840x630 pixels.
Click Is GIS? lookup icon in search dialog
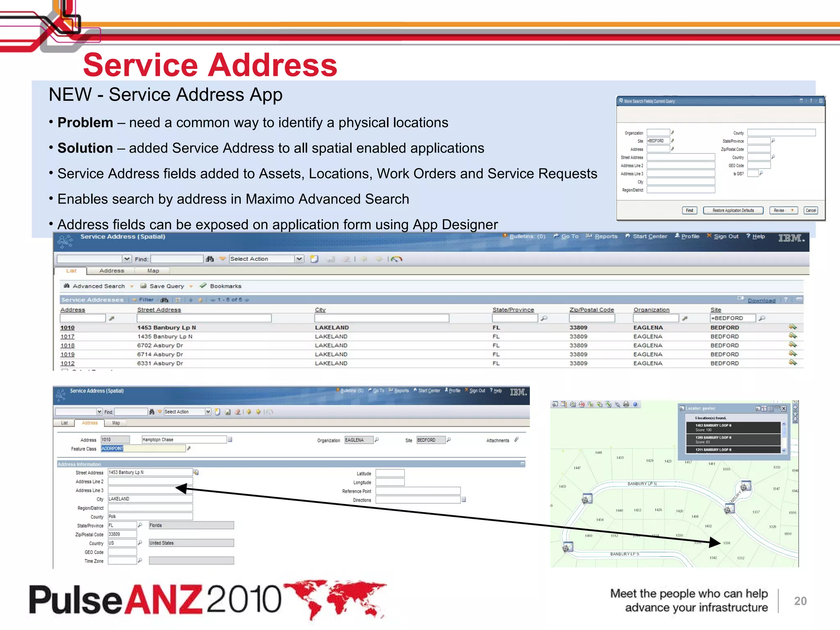pyautogui.click(x=761, y=173)
